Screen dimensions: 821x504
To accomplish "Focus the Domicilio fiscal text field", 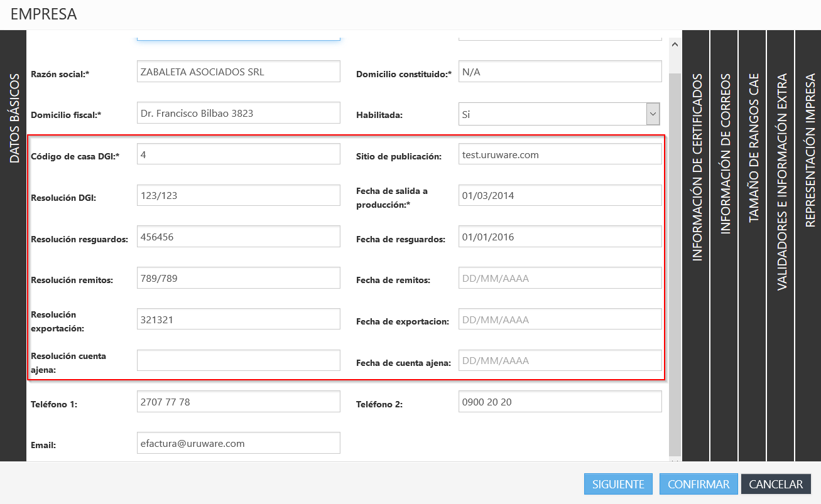I will [x=238, y=113].
